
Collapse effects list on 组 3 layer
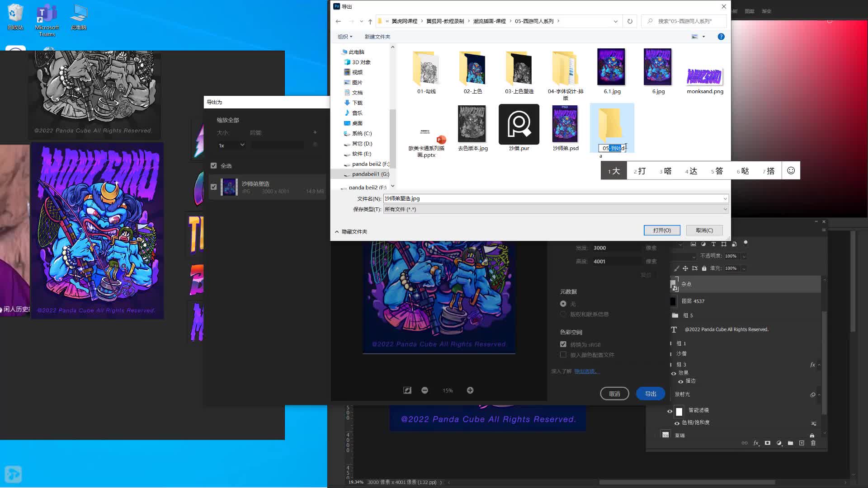(x=819, y=365)
